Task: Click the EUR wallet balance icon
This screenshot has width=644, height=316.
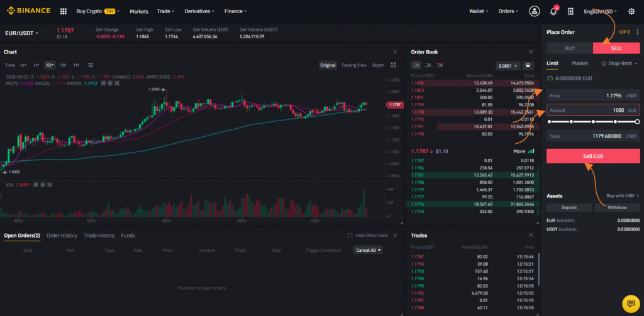Action: pyautogui.click(x=550, y=78)
